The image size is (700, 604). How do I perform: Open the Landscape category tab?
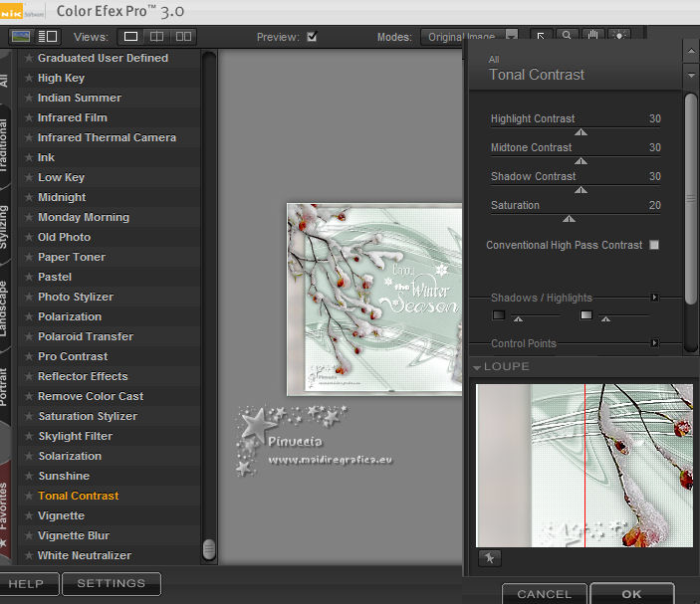(x=5, y=308)
